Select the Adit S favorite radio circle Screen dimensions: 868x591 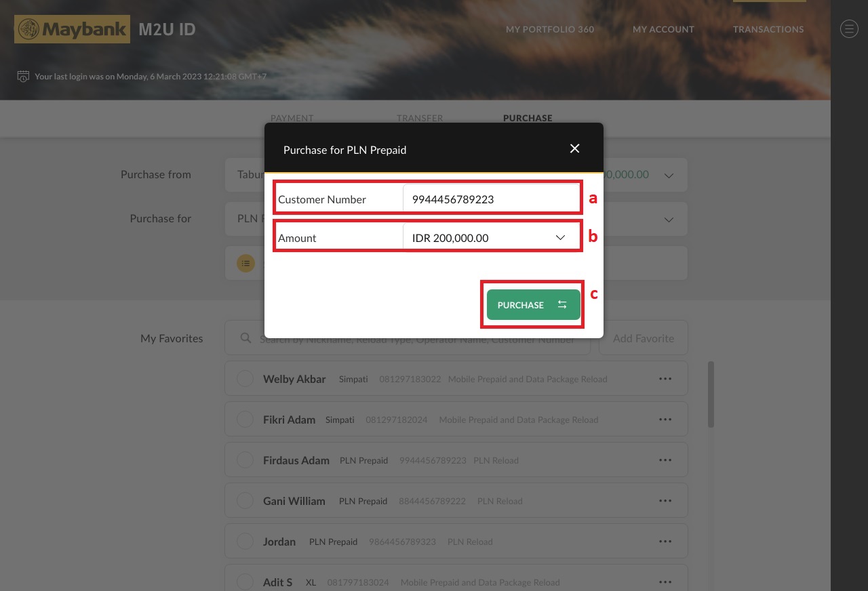(245, 582)
